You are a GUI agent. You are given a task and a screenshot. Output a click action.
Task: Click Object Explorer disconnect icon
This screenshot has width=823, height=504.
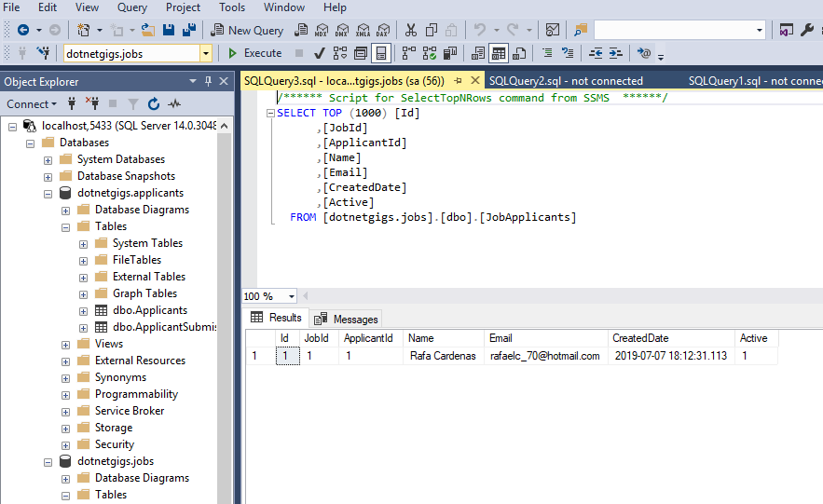point(92,103)
